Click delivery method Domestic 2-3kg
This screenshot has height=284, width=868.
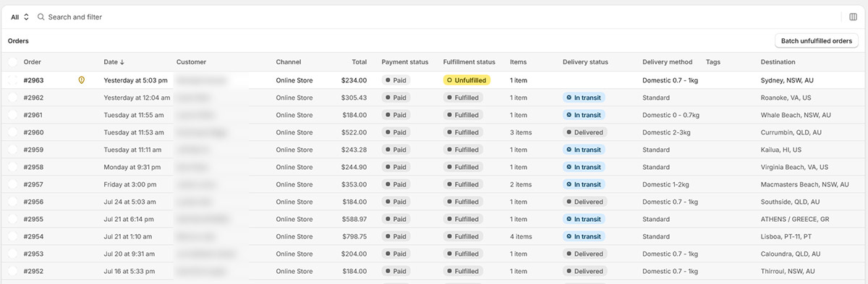pos(666,132)
